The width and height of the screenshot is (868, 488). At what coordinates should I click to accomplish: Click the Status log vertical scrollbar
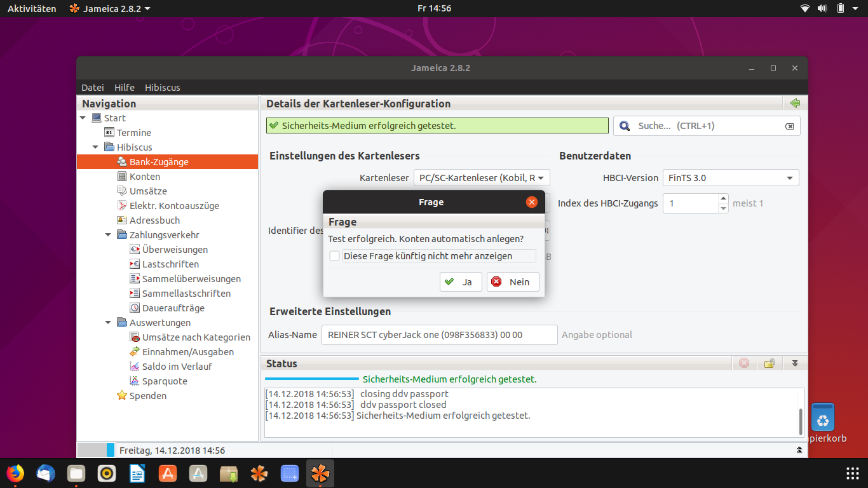pyautogui.click(x=800, y=422)
